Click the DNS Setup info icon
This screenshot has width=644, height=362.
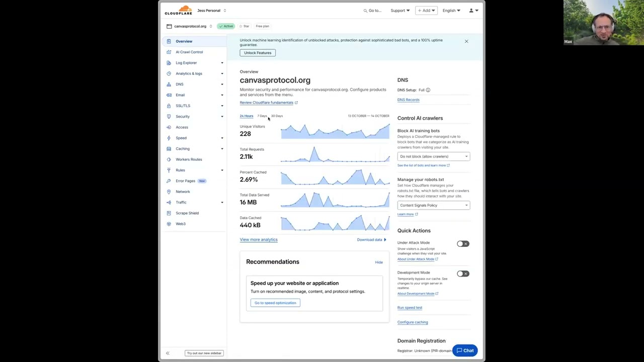tap(428, 90)
